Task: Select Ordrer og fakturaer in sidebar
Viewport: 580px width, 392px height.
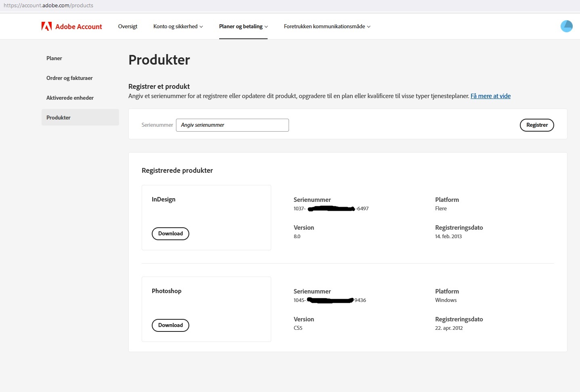Action: (69, 78)
